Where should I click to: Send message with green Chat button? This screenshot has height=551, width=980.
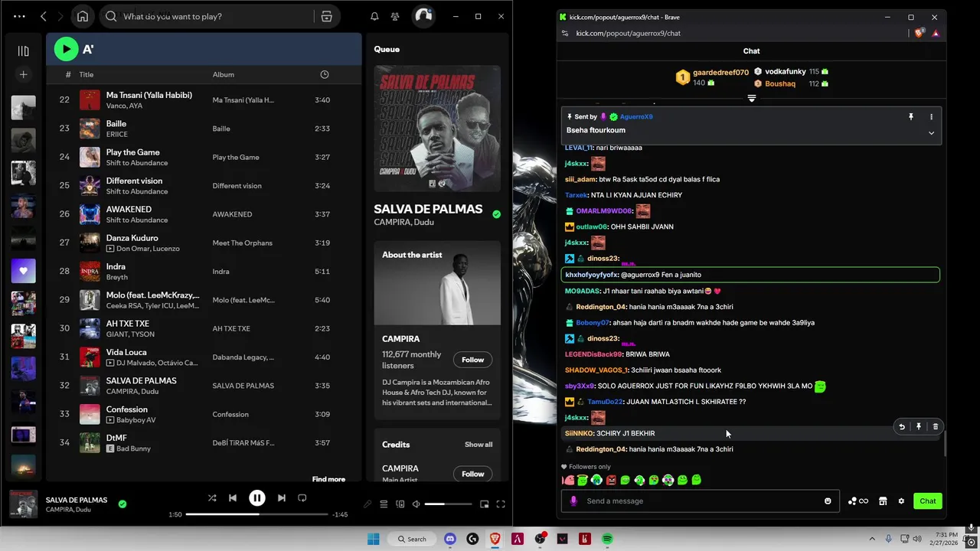927,501
